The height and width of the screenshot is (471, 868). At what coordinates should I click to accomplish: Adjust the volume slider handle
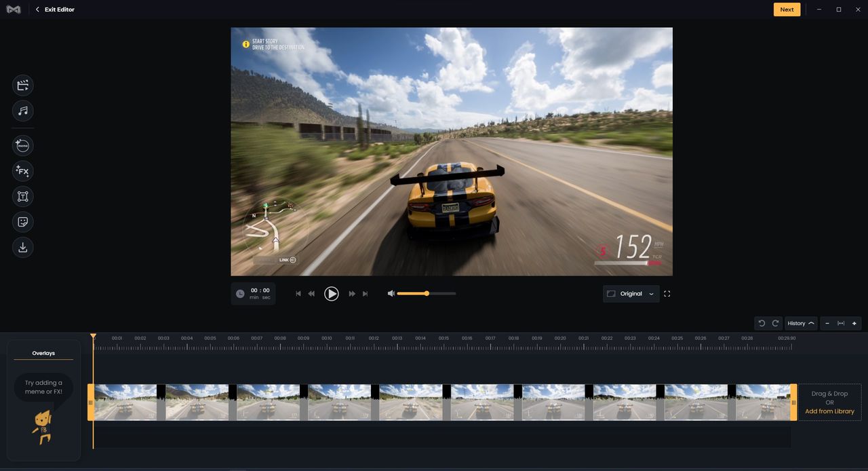click(x=427, y=294)
